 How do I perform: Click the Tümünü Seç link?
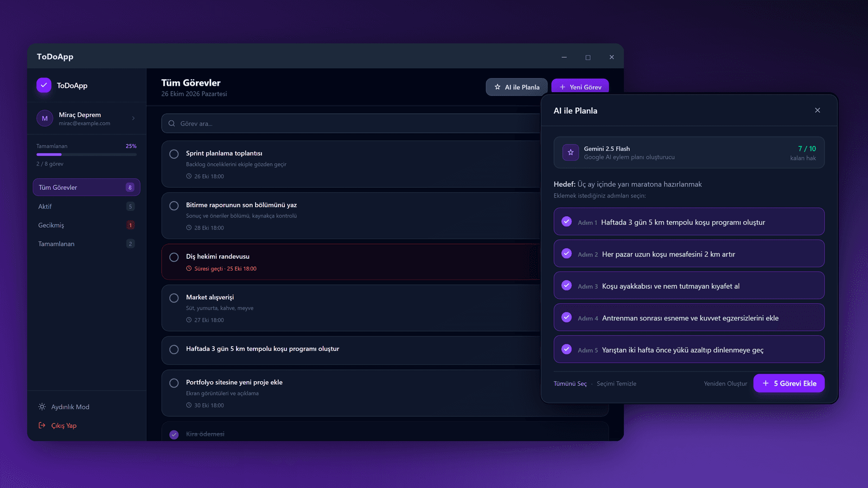570,383
